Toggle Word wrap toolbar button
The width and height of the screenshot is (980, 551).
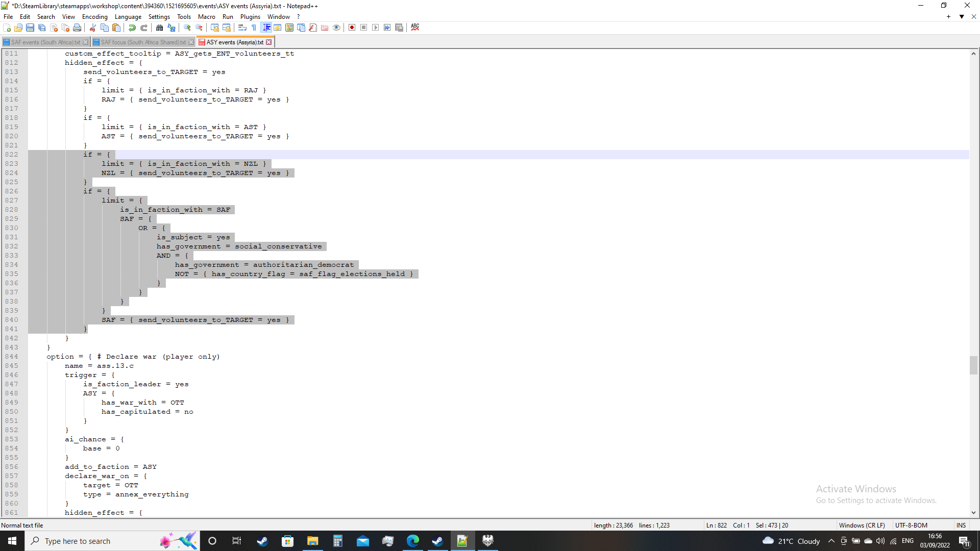click(242, 28)
